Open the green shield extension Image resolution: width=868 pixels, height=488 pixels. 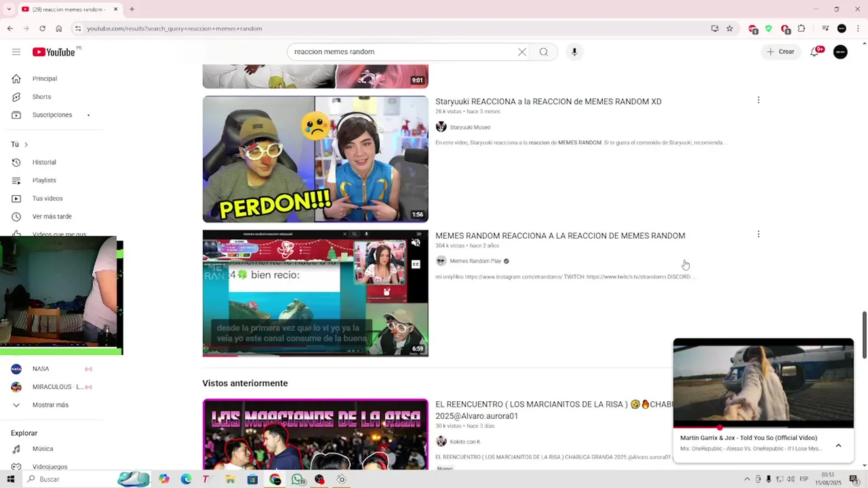768,28
